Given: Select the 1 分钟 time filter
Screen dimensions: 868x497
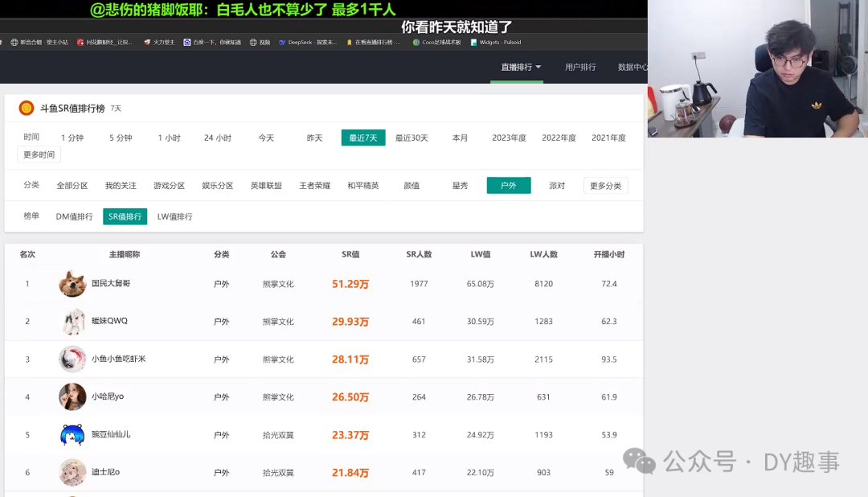Looking at the screenshot, I should click(72, 138).
